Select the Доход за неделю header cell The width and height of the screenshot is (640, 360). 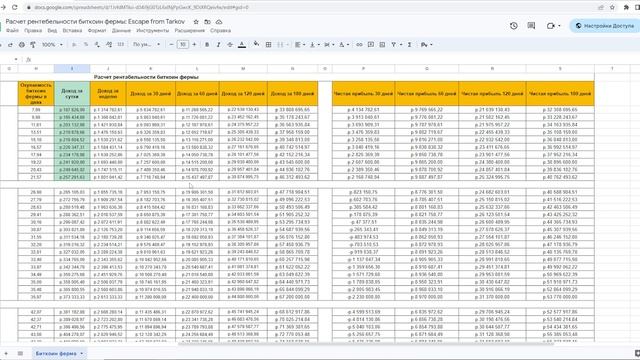click(108, 93)
